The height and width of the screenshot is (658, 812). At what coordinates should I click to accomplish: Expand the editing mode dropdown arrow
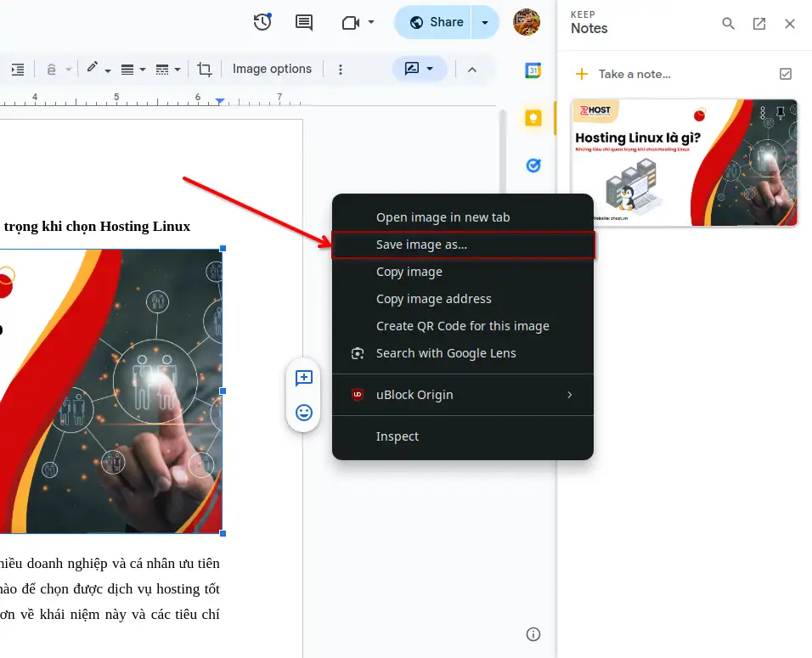click(x=430, y=68)
